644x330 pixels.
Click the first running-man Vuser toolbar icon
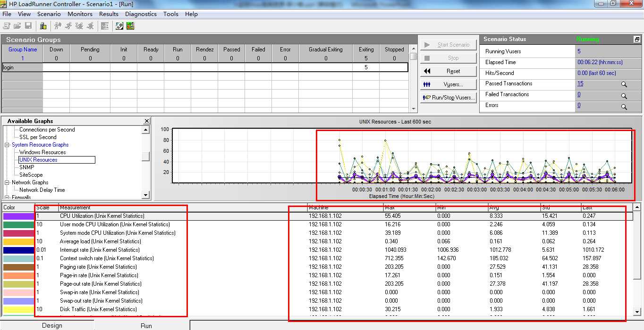pyautogui.click(x=58, y=25)
